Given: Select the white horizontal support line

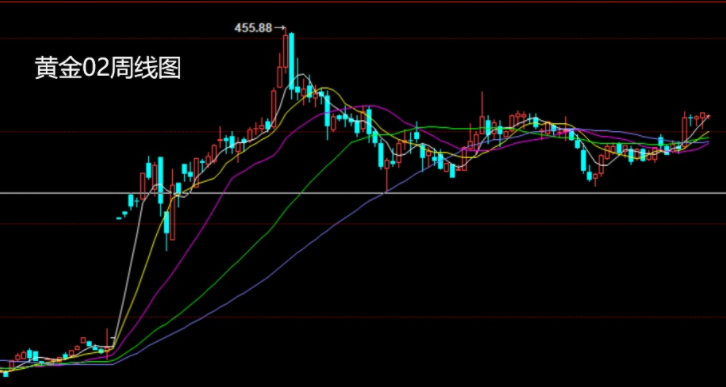Looking at the screenshot, I should pyautogui.click(x=363, y=193).
